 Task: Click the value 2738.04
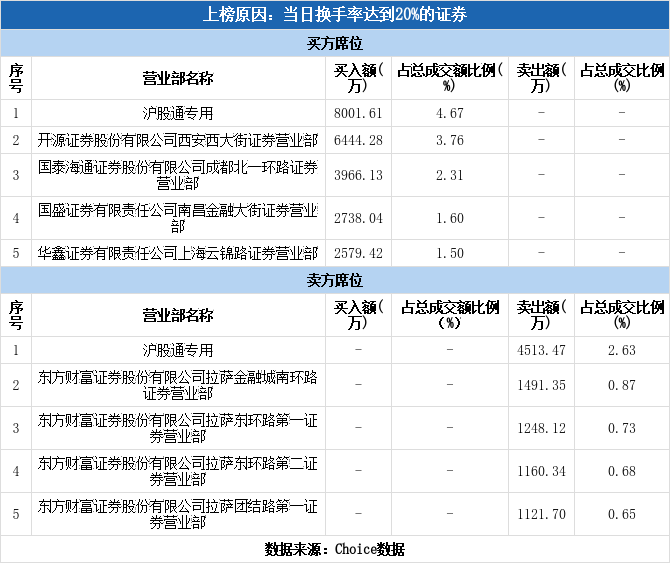tap(358, 218)
